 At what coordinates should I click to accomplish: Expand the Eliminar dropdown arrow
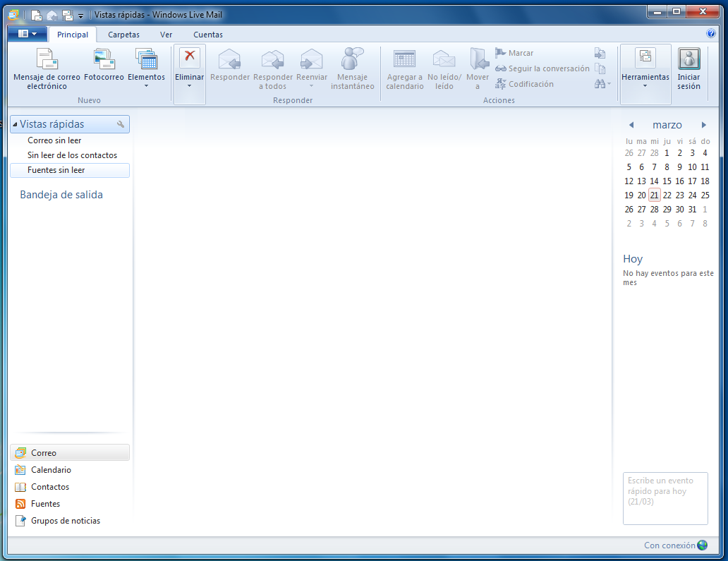[190, 86]
